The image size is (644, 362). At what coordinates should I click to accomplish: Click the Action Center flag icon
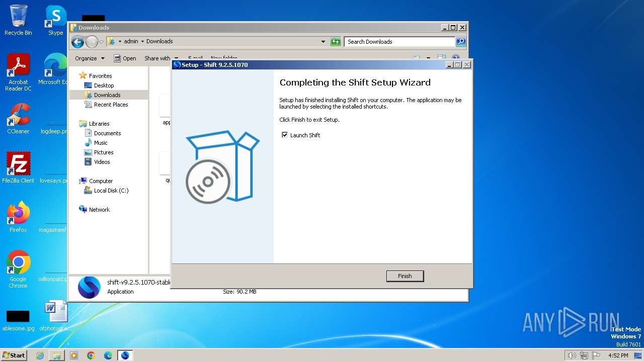(596, 355)
